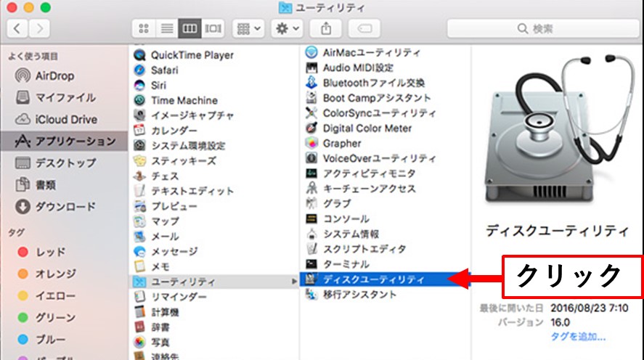Select the メッセージ icon
Viewport: 644px width, 360px height.
tap(139, 252)
